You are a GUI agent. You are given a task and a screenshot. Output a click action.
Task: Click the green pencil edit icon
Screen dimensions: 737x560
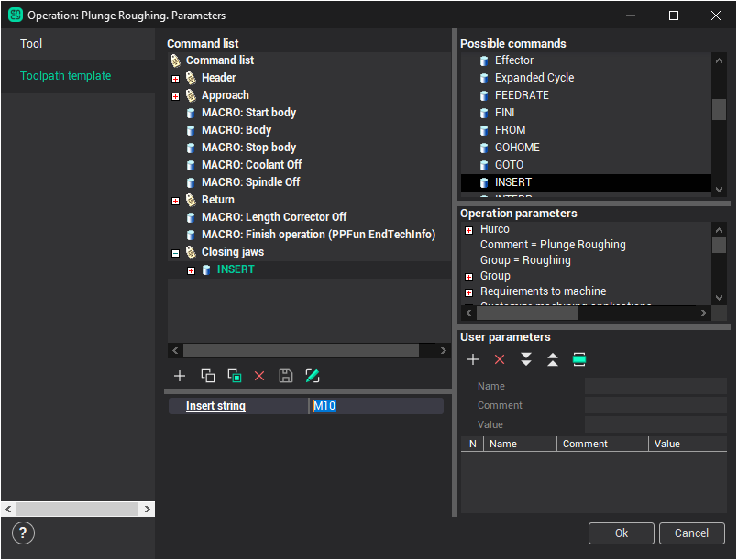click(313, 376)
